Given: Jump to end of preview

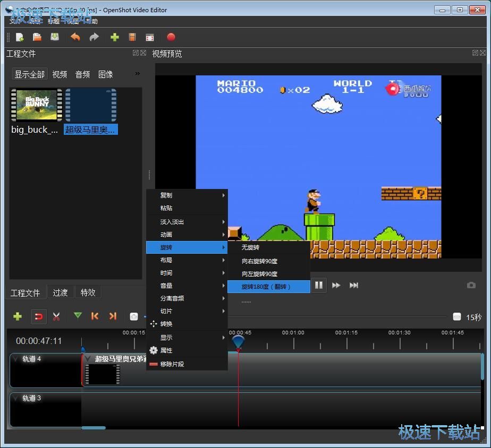Looking at the screenshot, I should tap(354, 286).
